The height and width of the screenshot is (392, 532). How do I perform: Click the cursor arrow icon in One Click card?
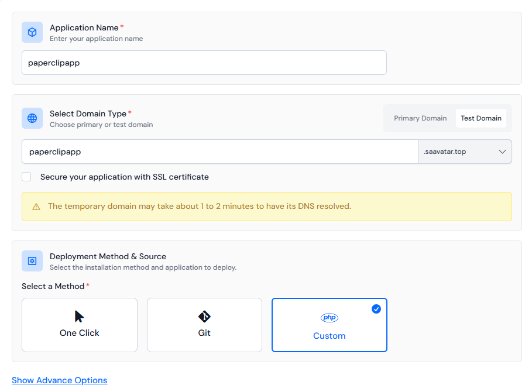79,316
